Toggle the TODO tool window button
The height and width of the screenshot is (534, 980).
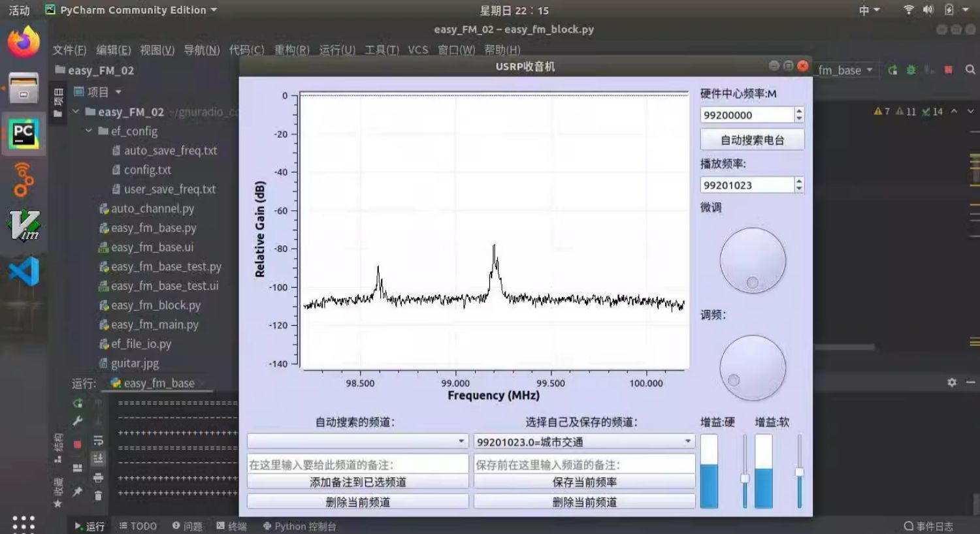click(138, 526)
